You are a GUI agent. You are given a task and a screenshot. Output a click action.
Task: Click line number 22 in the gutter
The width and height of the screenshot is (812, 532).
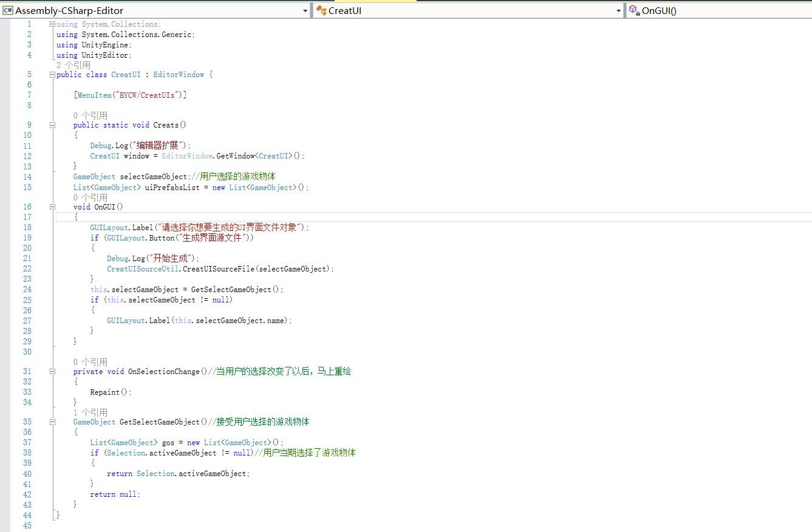pyautogui.click(x=27, y=269)
